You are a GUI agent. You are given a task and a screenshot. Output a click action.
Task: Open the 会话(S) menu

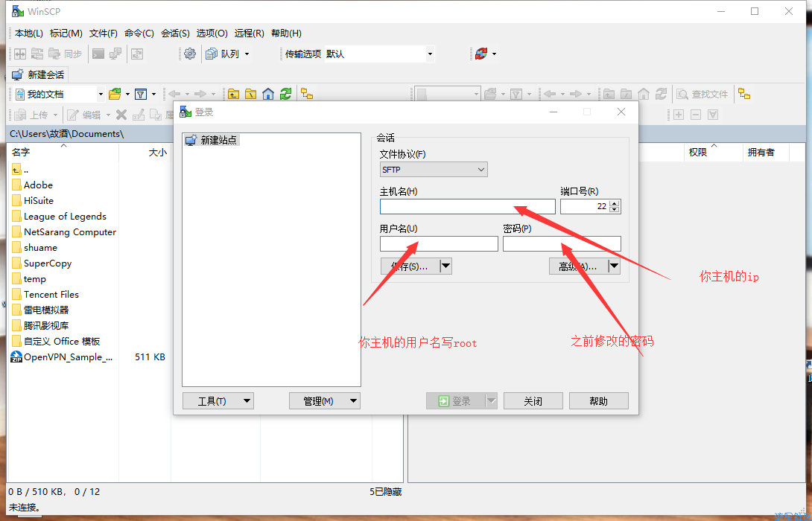pyautogui.click(x=175, y=33)
